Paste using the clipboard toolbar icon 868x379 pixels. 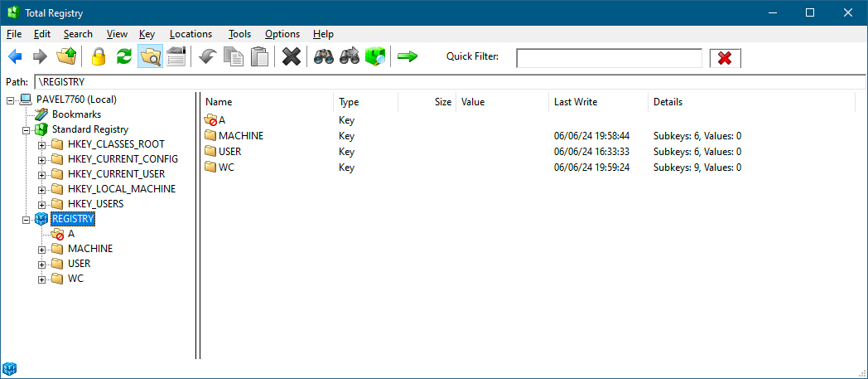[259, 56]
